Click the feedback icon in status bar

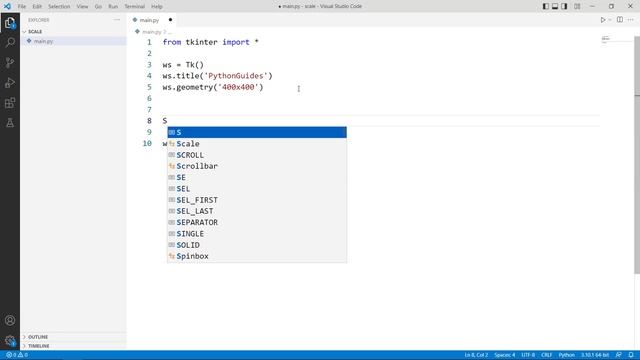618,355
